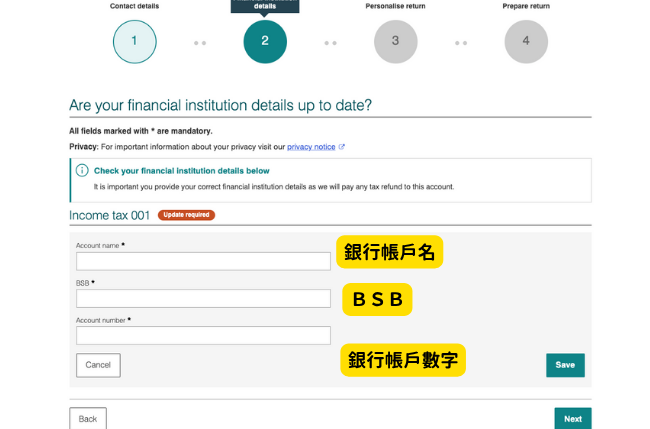
Task: Select the Contact details step label
Action: tap(135, 6)
